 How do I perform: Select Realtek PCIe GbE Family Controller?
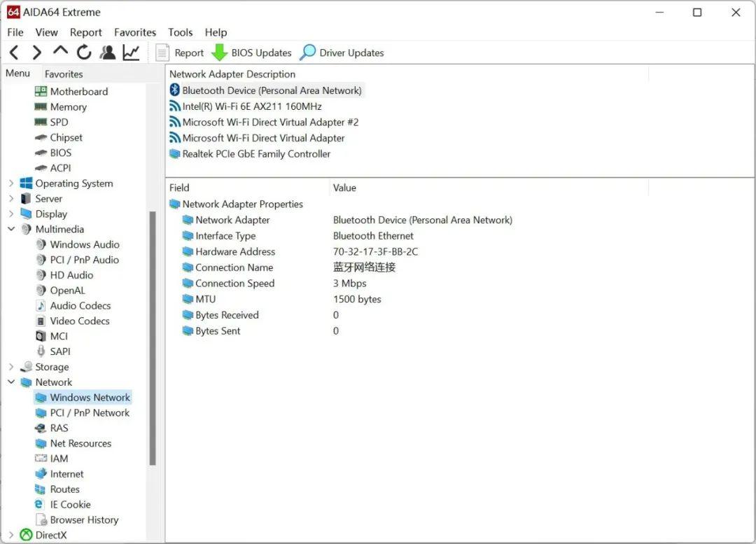pyautogui.click(x=250, y=154)
